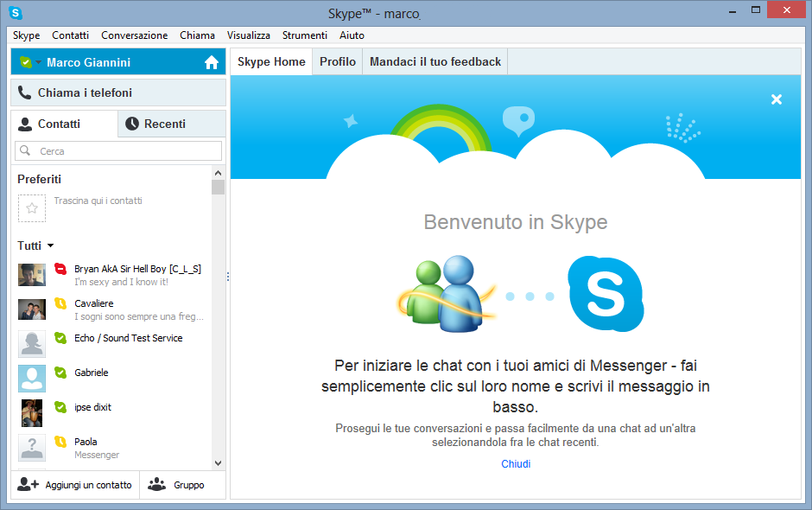Click the Skype logo in title bar
The height and width of the screenshot is (510, 812).
[16, 12]
